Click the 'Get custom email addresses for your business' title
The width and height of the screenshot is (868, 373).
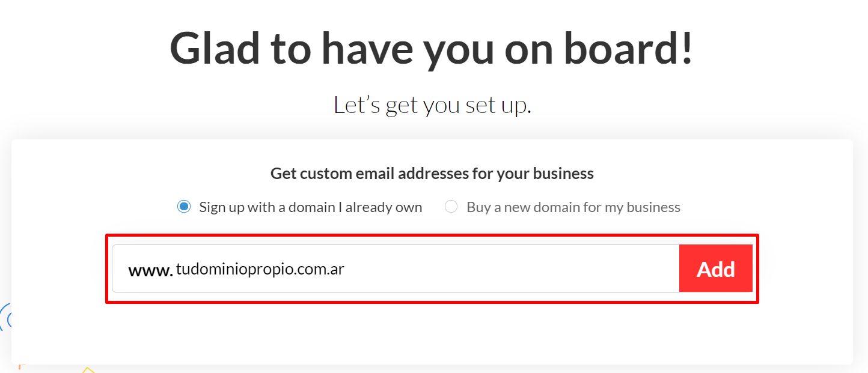pos(432,174)
